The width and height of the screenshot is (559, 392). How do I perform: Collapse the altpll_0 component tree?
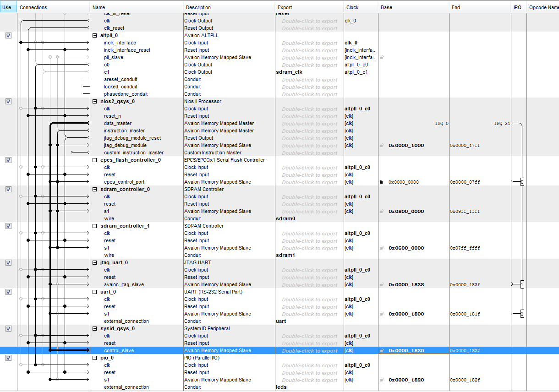click(95, 36)
